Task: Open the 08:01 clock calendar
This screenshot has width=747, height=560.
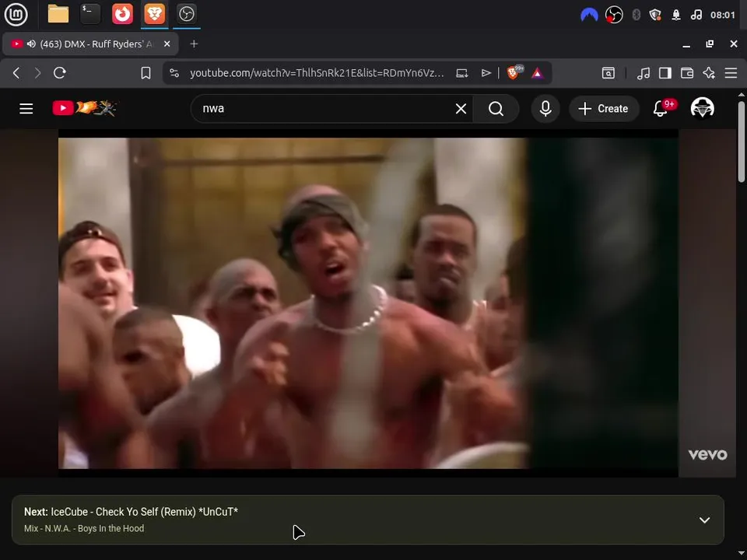Action: [722, 16]
